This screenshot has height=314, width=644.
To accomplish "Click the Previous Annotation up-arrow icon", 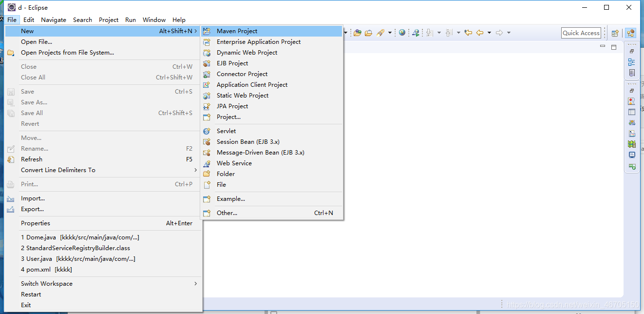I will tap(449, 33).
